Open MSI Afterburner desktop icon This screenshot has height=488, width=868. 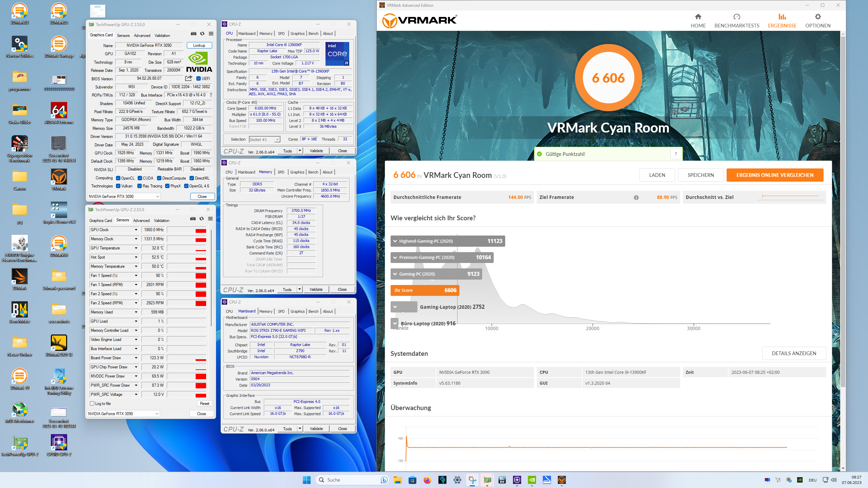click(19, 412)
